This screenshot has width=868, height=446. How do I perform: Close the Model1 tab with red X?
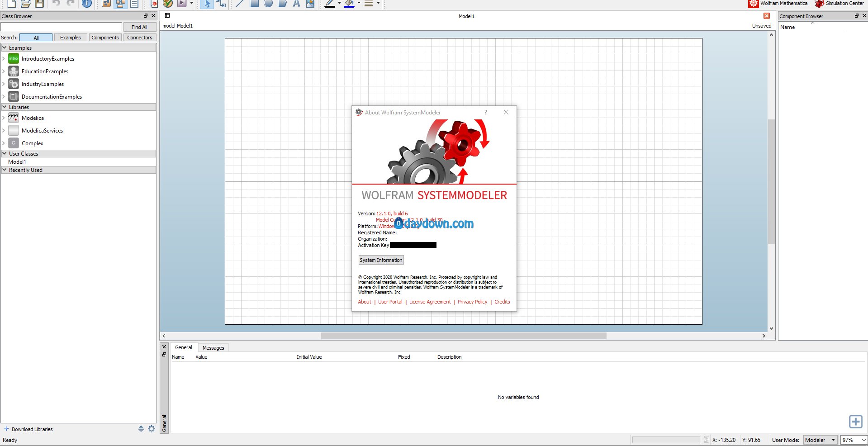click(767, 16)
